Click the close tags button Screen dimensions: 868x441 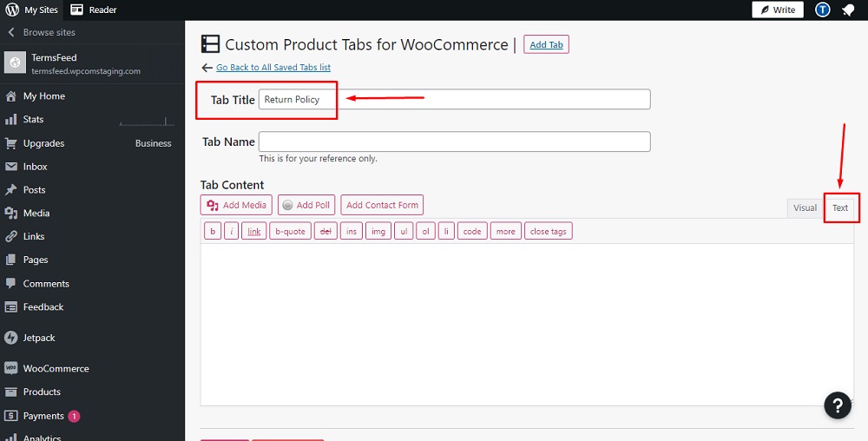coord(548,231)
